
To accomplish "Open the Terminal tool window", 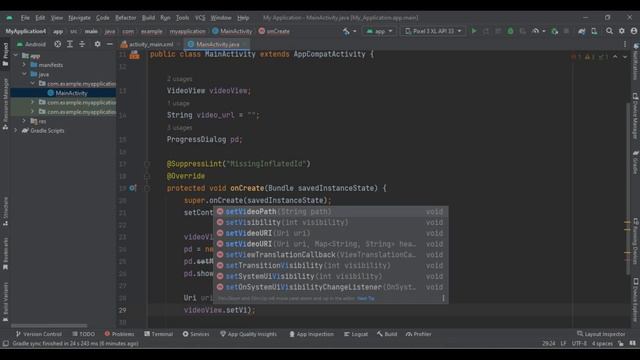I will [158, 334].
